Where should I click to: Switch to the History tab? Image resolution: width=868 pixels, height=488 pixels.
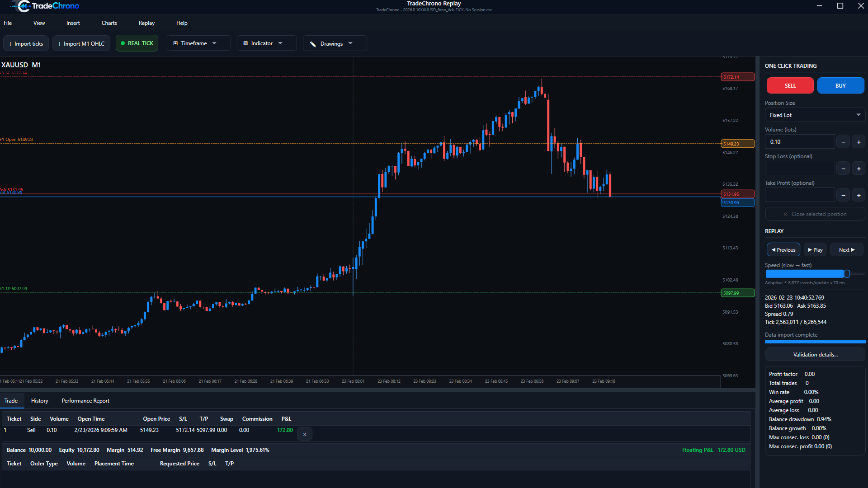(x=39, y=401)
